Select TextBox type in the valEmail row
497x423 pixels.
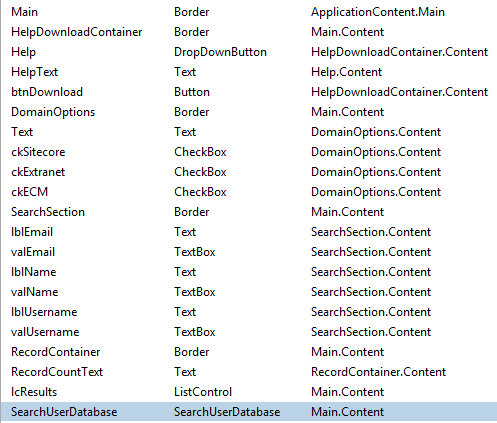pyautogui.click(x=195, y=252)
